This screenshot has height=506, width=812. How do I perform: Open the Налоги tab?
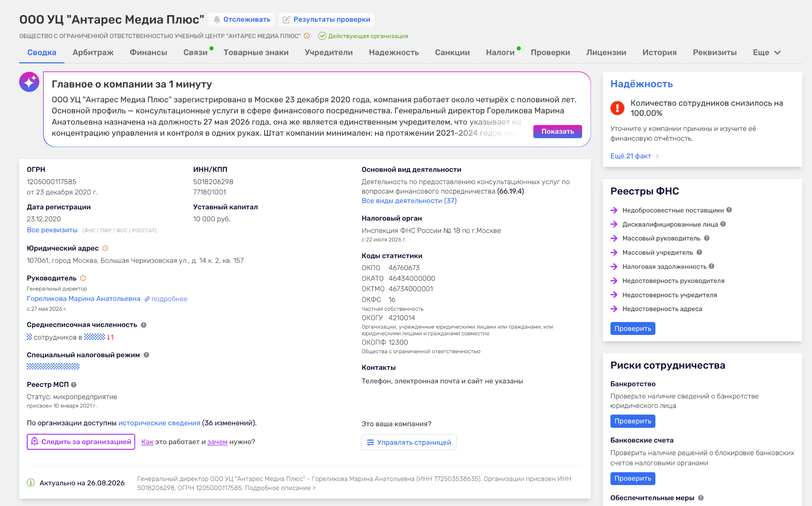click(500, 52)
